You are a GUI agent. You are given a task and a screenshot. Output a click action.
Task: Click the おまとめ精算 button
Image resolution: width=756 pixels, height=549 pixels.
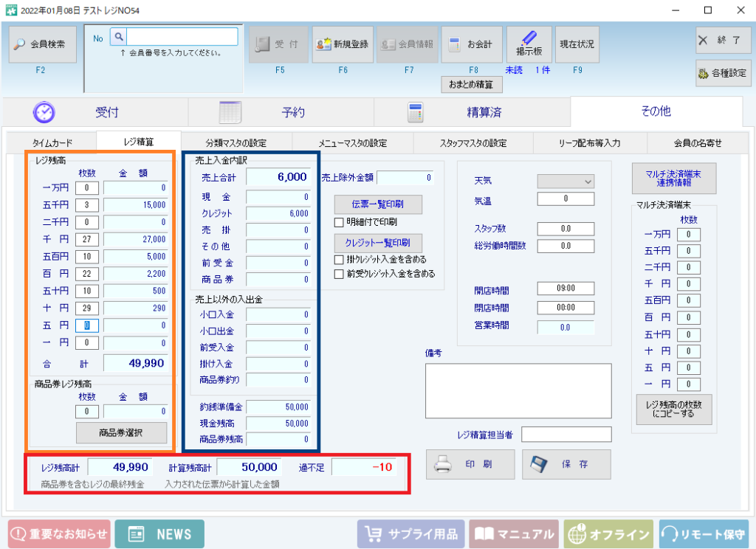click(471, 85)
